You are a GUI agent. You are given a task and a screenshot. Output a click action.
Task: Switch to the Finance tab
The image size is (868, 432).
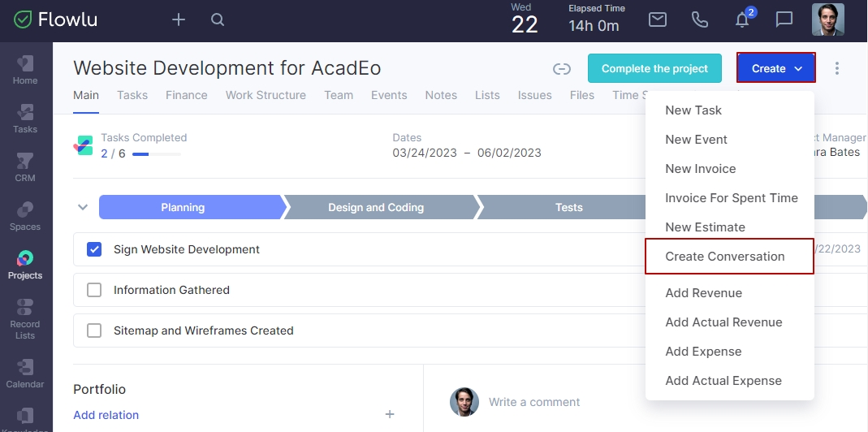click(187, 95)
